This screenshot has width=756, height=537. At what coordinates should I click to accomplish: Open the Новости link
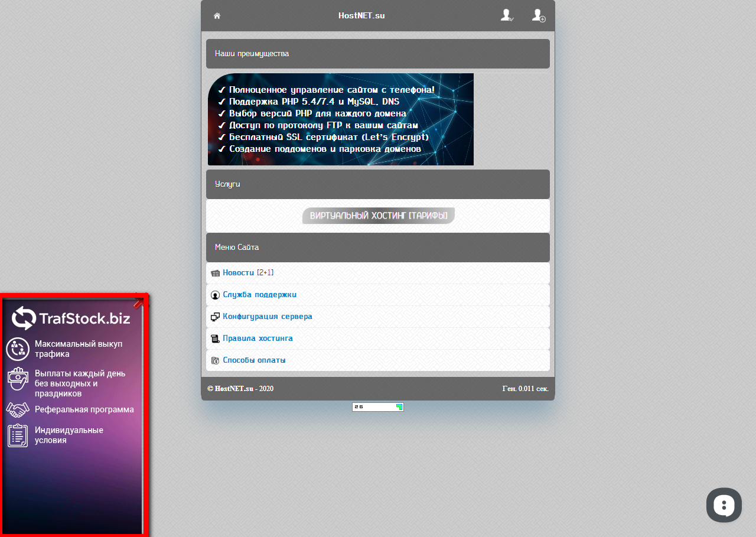238,273
